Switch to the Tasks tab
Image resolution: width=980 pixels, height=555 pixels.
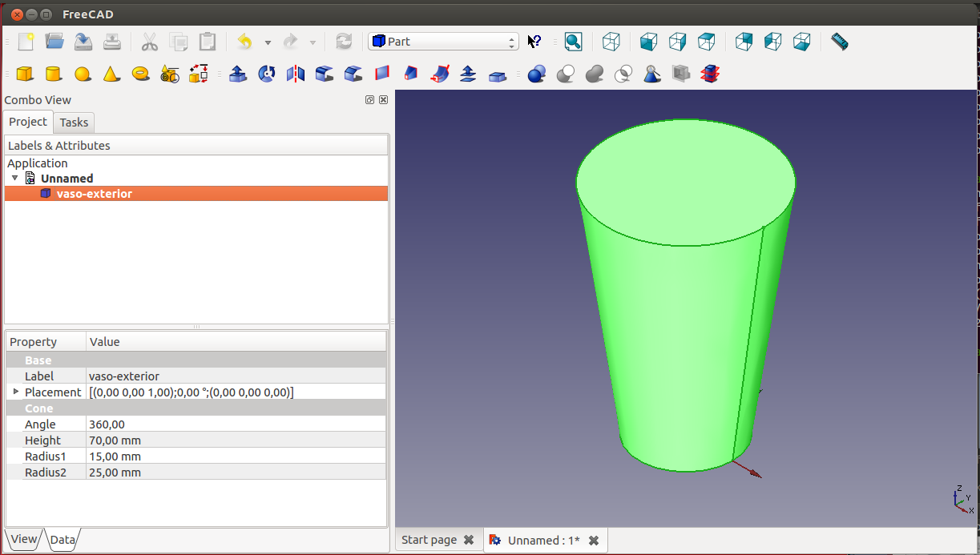coord(74,123)
